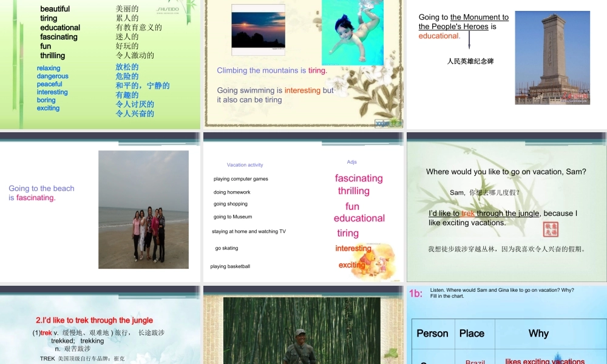
Task: Click the blue word 'dangerous'
Action: [x=53, y=76]
